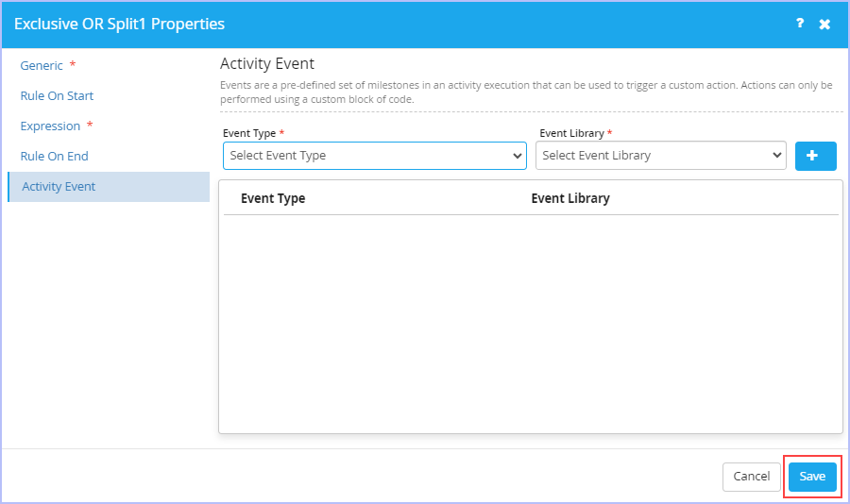This screenshot has height=504, width=850.
Task: Open the help question mark icon
Action: (800, 24)
